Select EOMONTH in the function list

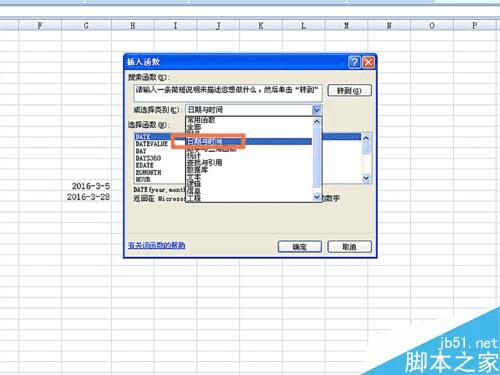pos(148,173)
